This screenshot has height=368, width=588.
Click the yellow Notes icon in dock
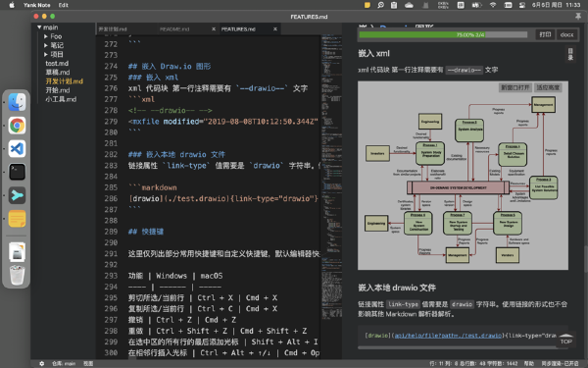pos(18,219)
